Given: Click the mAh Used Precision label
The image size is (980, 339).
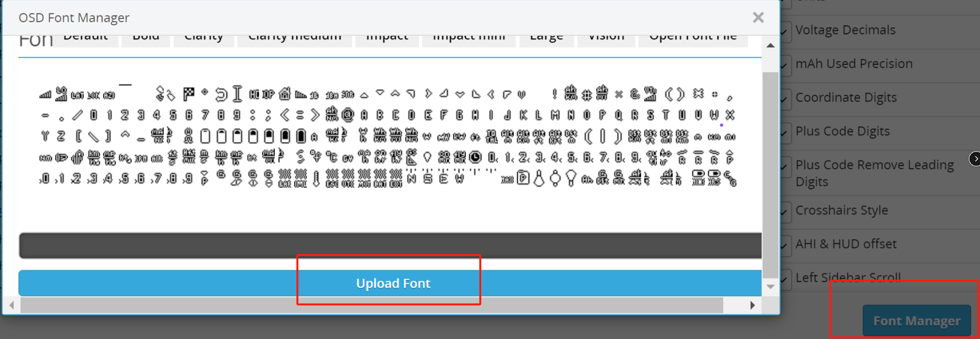Looking at the screenshot, I should (854, 63).
